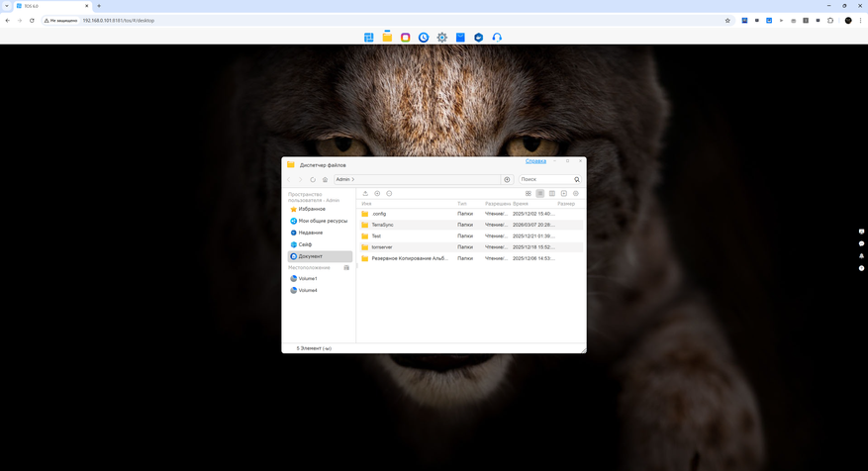Click the Разрешен permissions column header

[498, 204]
